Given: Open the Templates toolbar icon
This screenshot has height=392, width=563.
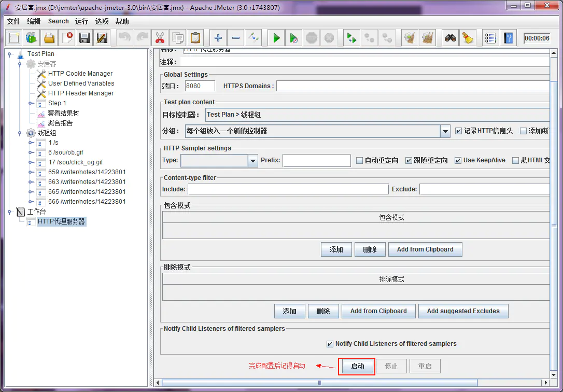Looking at the screenshot, I should [x=32, y=38].
